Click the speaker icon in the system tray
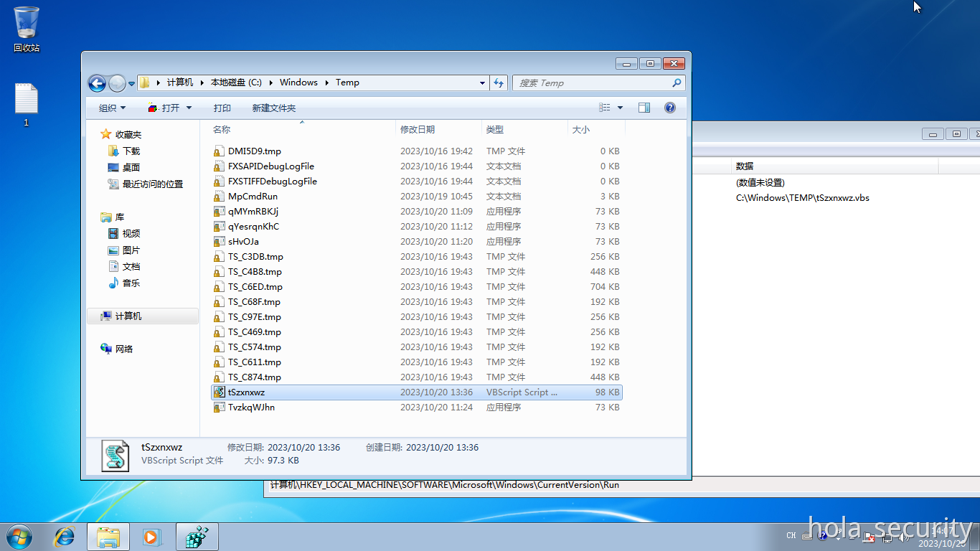980x551 pixels. point(903,536)
